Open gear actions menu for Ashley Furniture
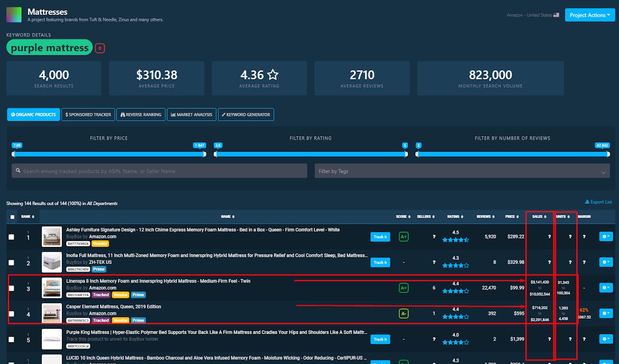 [606, 237]
